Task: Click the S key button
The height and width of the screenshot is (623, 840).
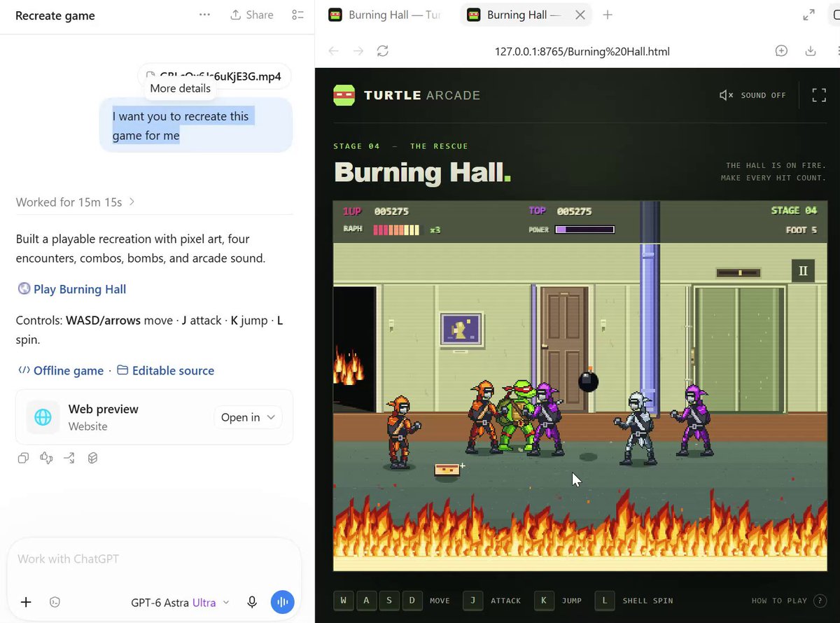Action: pos(389,601)
